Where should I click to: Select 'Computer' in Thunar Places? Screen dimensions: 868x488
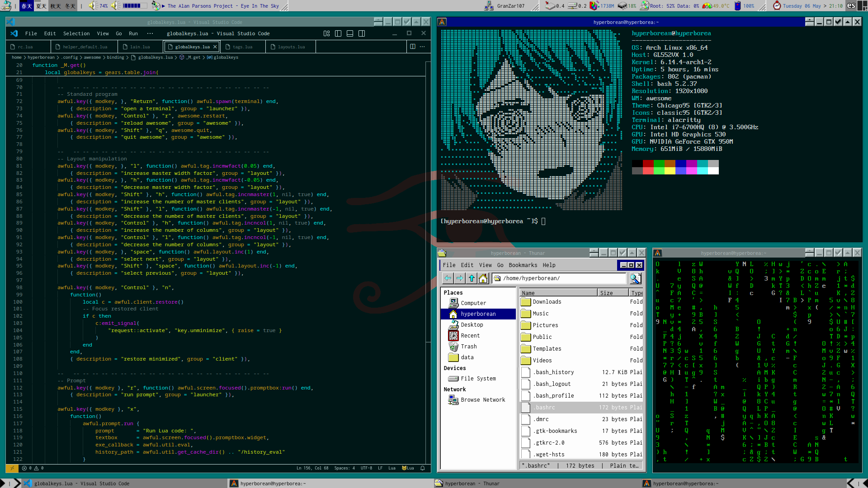478,303
